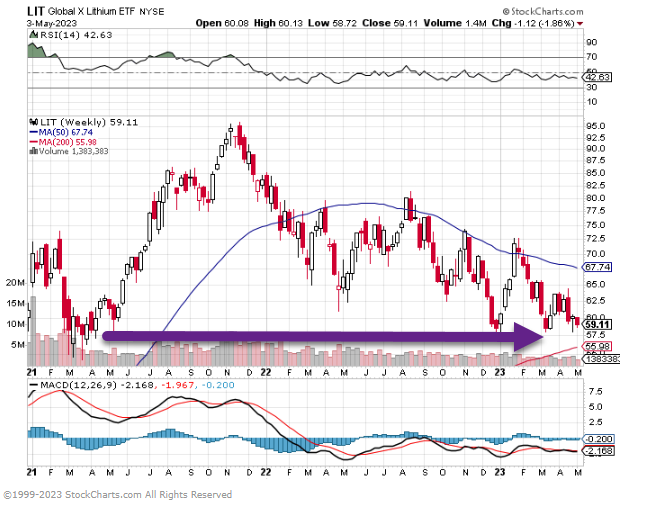Click the 80.0 price axis label

click(595, 198)
